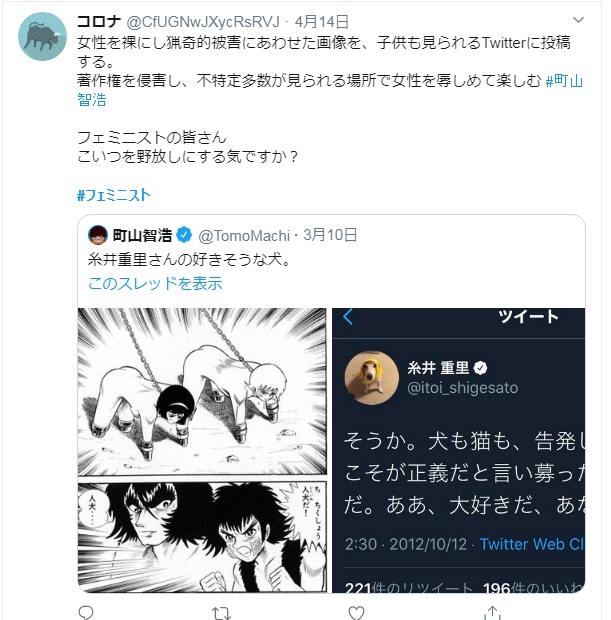
Task: Open the manga panel image
Action: click(202, 450)
